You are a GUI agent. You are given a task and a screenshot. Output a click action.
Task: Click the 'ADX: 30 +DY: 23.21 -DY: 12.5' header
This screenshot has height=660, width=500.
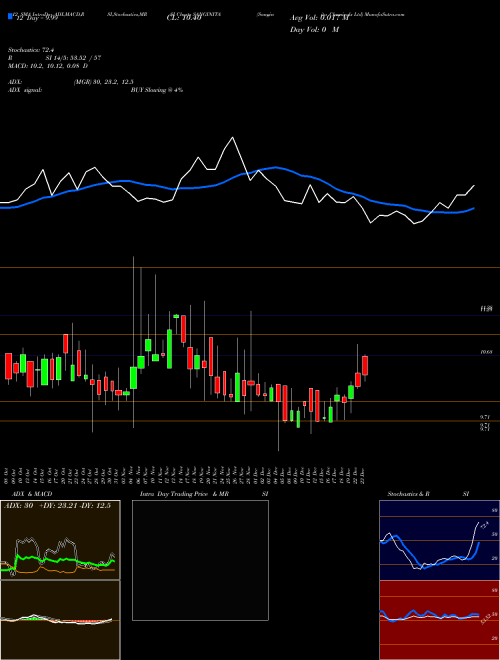click(x=57, y=506)
